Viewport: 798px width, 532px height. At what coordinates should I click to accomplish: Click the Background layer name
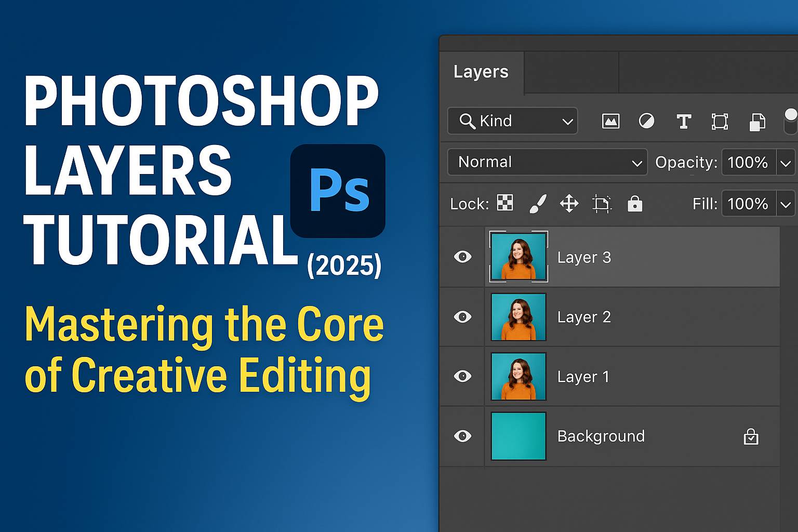601,436
